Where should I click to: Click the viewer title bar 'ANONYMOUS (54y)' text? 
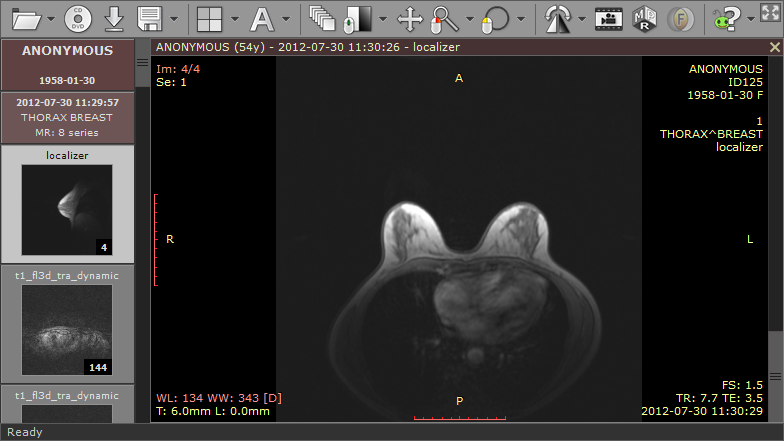coord(210,47)
